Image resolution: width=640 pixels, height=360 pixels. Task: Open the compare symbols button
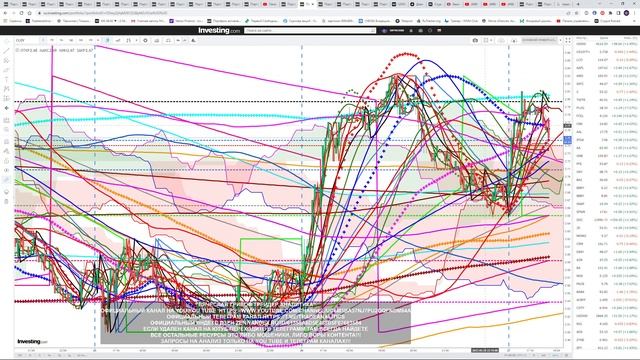point(118,40)
